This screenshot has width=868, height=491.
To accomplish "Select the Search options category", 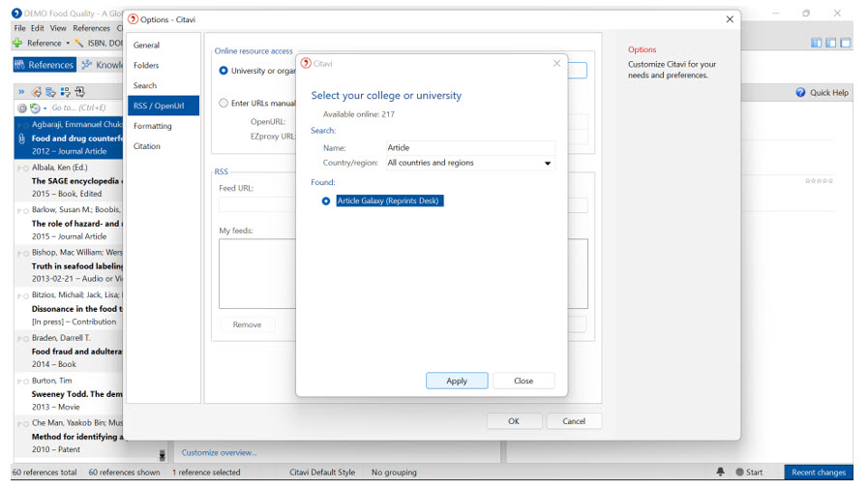I will [x=163, y=85].
